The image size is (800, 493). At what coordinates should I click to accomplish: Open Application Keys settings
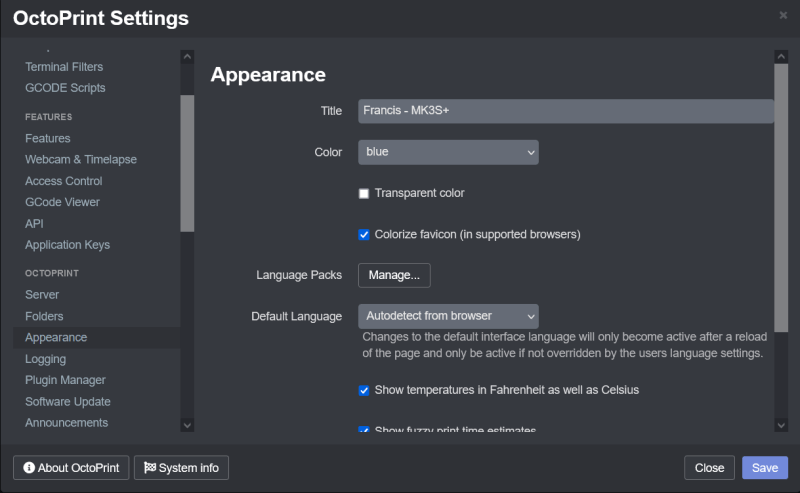[67, 245]
